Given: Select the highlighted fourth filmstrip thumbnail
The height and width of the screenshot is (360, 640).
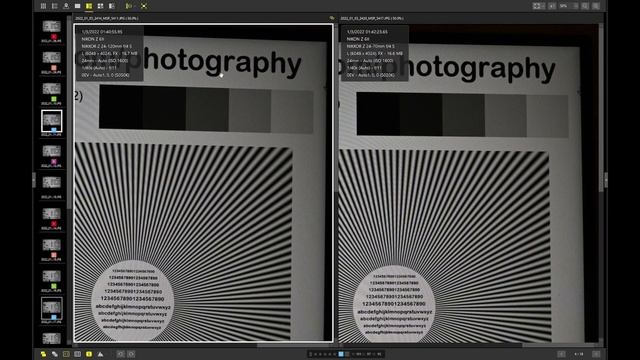Looking at the screenshot, I should click(x=51, y=121).
